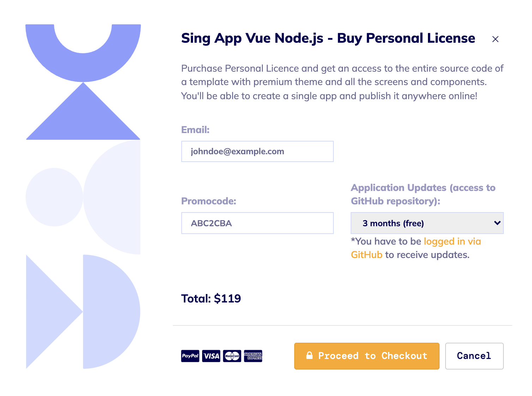Click the "Email:" field label
The width and height of the screenshot is (532, 396).
click(195, 130)
